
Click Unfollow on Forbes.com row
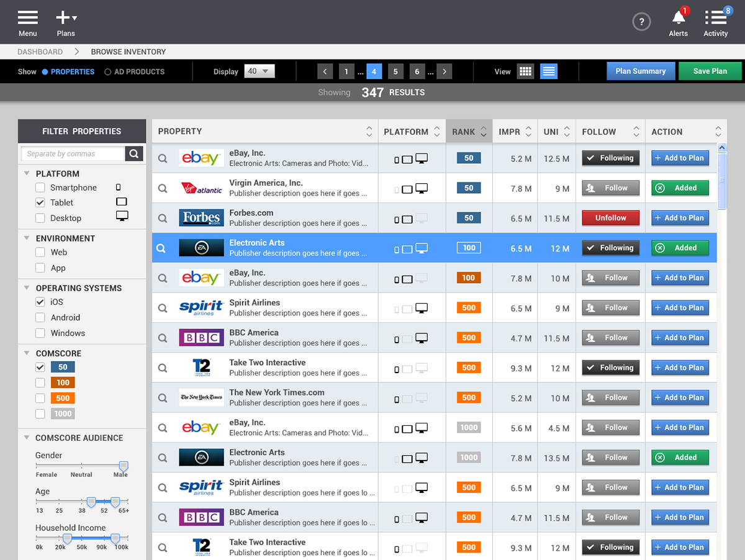point(611,218)
